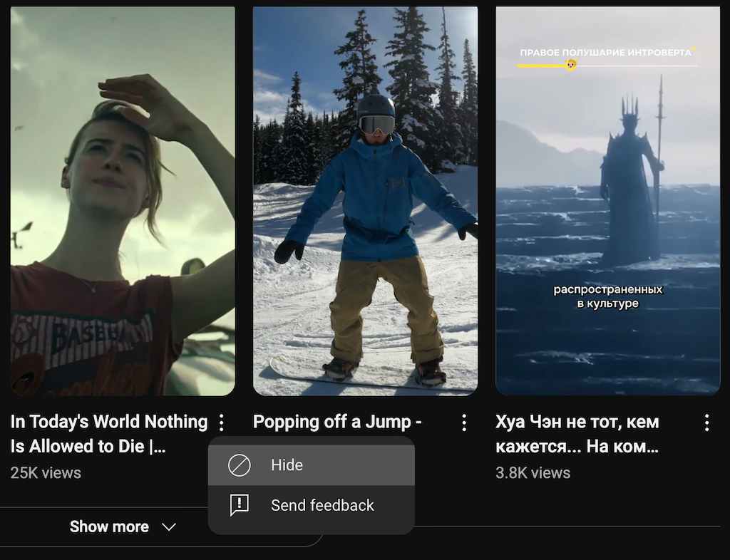This screenshot has width=730, height=560.
Task: Choose Send feedback from the open menu
Action: [322, 505]
